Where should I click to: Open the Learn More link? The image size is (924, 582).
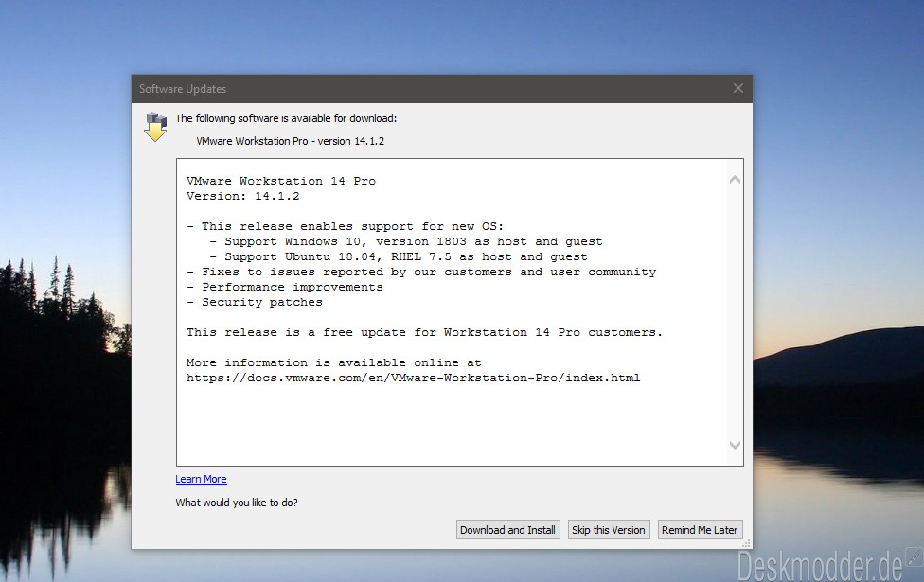click(201, 479)
